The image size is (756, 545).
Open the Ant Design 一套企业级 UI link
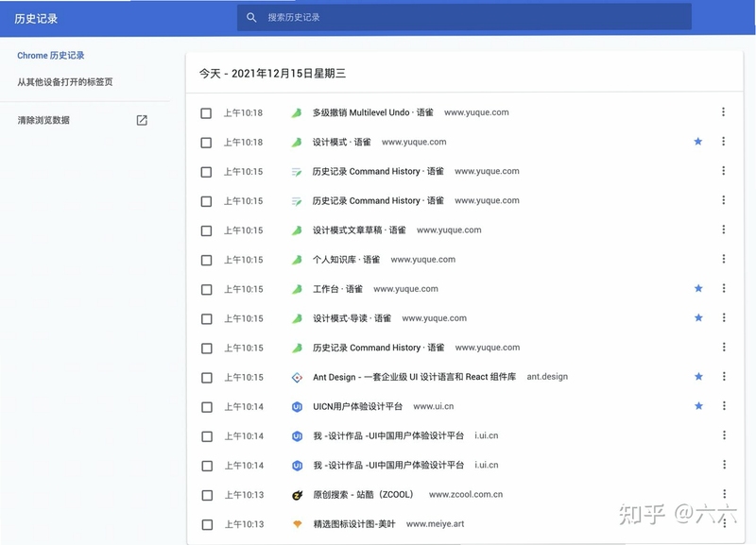[414, 377]
